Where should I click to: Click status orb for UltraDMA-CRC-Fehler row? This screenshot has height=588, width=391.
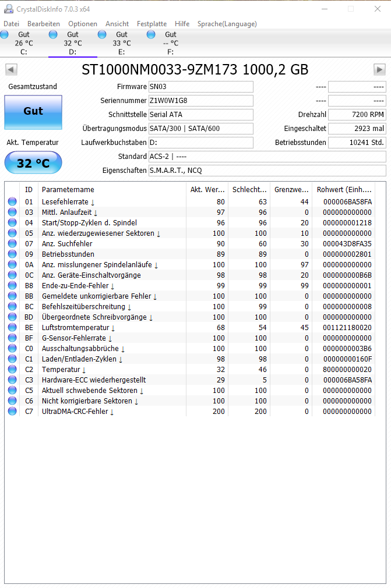[x=12, y=412]
